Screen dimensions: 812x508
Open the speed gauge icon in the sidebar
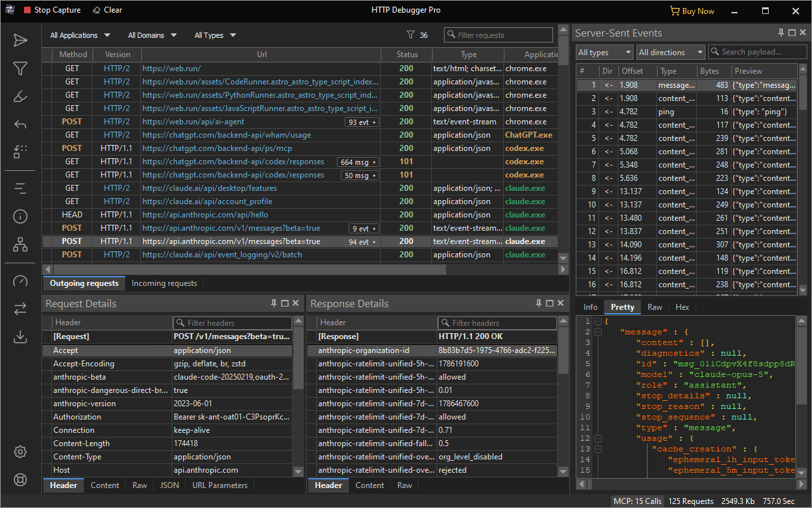[20, 281]
